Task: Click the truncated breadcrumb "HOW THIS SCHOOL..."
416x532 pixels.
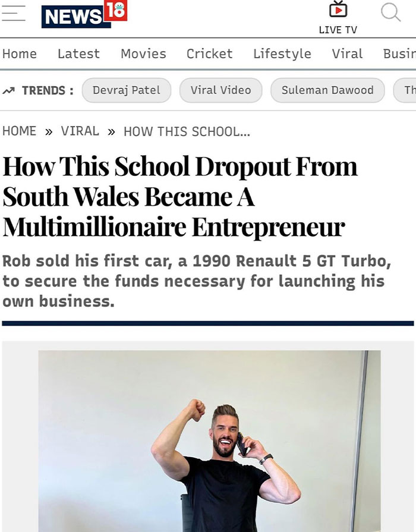Action: point(187,131)
